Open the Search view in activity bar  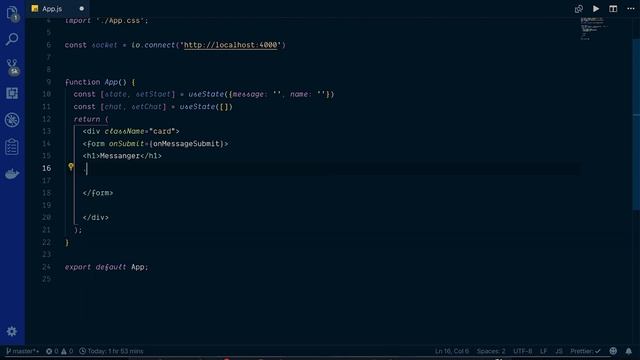(12, 39)
